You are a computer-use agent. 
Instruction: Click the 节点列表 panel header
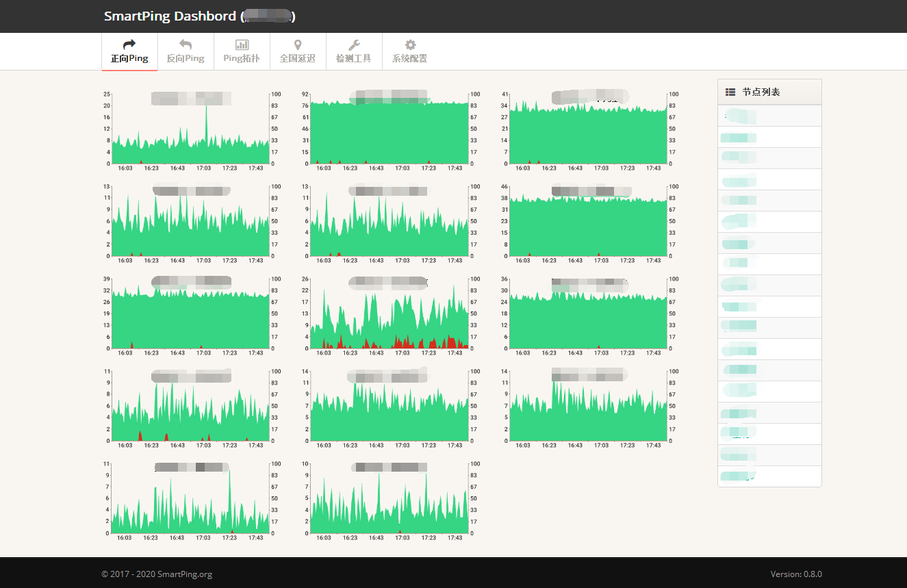coord(769,92)
